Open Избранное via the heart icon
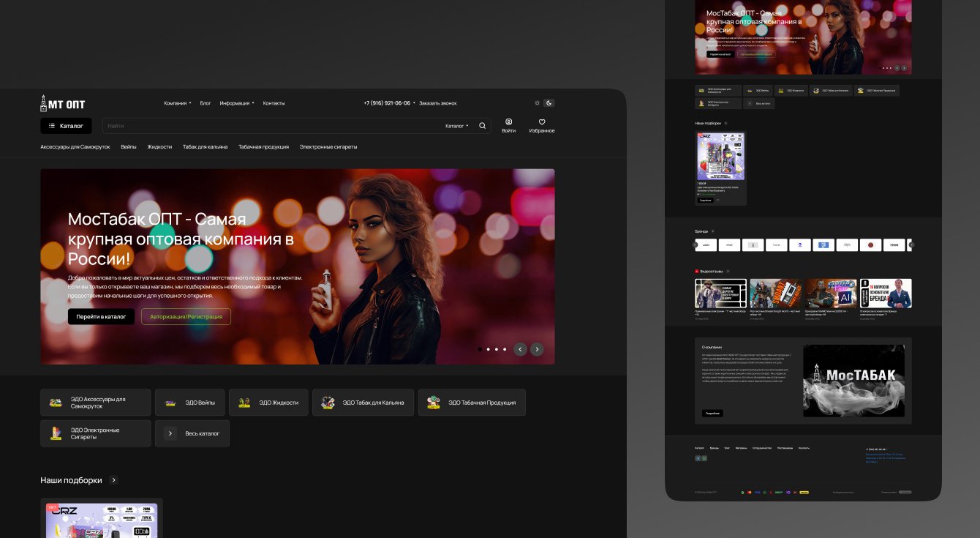 pyautogui.click(x=542, y=122)
